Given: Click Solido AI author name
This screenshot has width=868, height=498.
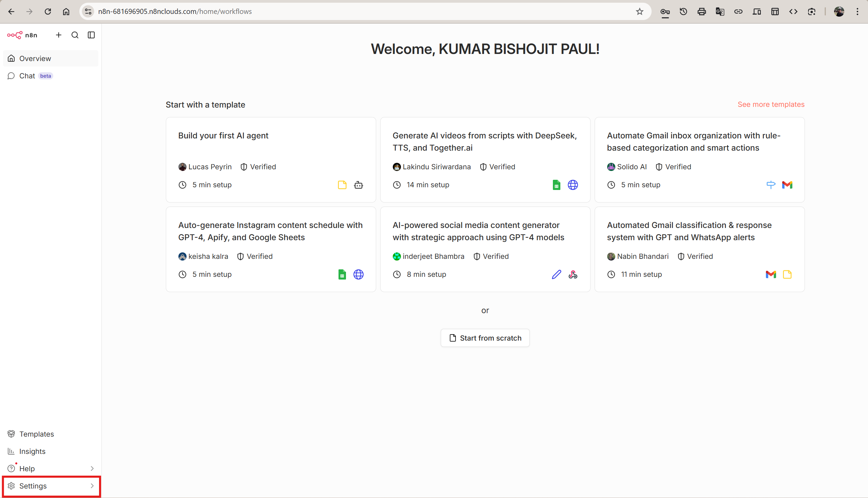Looking at the screenshot, I should pyautogui.click(x=632, y=167).
